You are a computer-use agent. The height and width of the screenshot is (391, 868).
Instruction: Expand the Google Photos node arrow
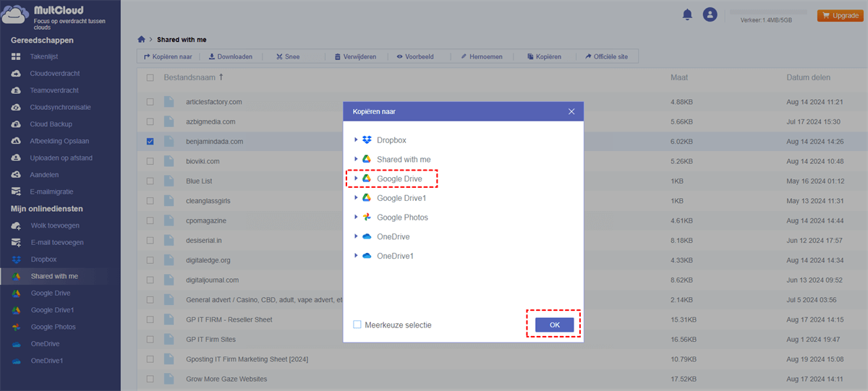(355, 217)
